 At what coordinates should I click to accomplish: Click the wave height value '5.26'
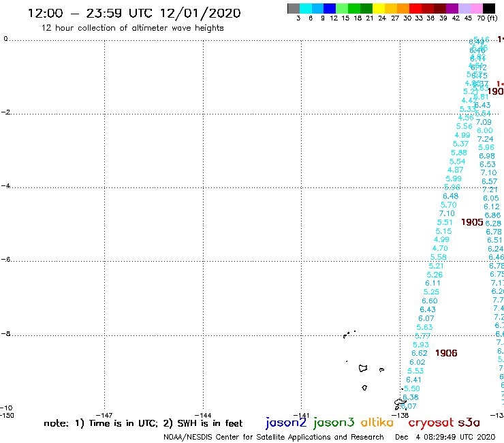coord(435,275)
